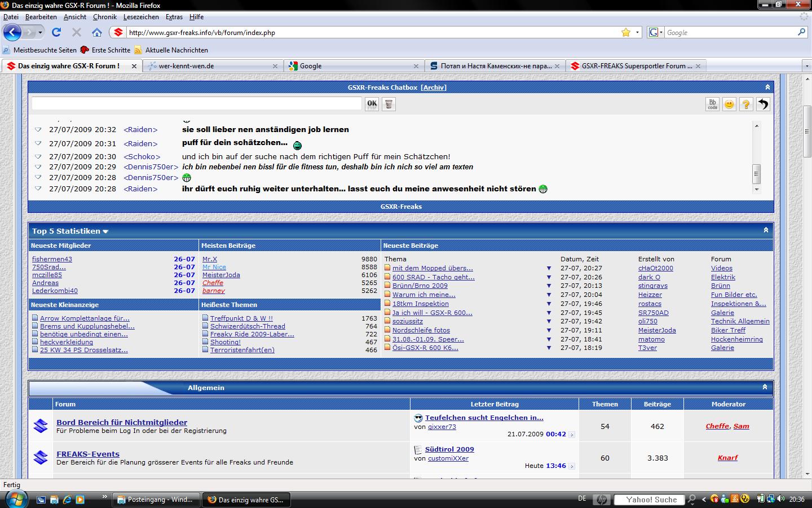812x508 pixels.
Task: Click the chatbox refresh arrow icon
Action: (763, 104)
